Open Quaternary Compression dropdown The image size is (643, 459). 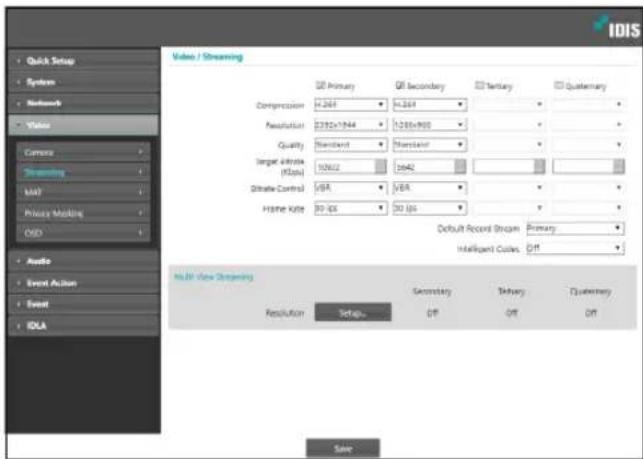pos(588,105)
